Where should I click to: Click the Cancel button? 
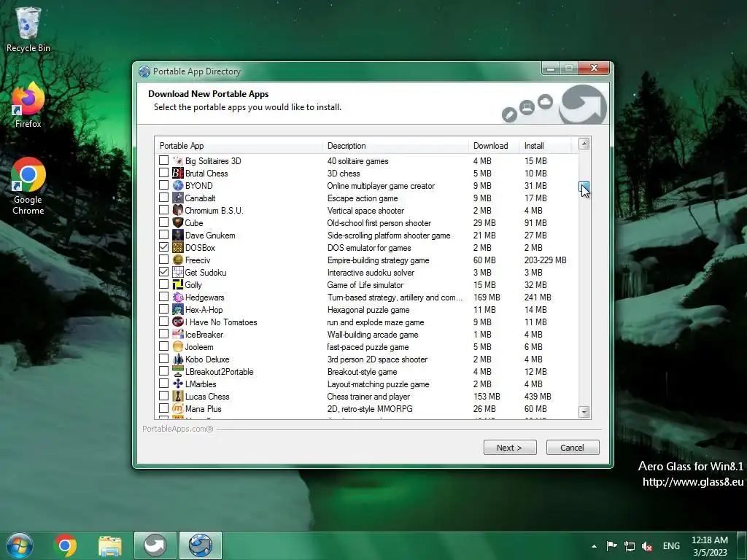point(573,448)
